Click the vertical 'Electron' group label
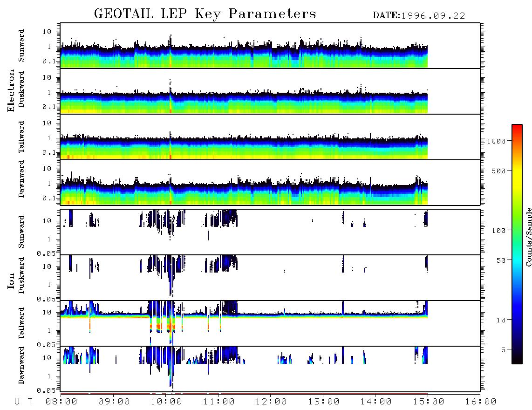The width and height of the screenshot is (532, 410). click(x=11, y=91)
